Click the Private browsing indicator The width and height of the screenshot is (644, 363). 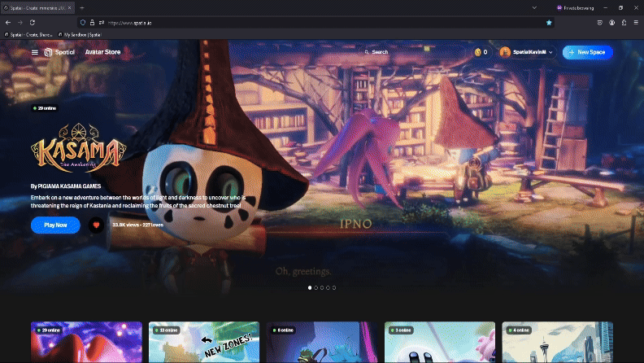pyautogui.click(x=576, y=8)
